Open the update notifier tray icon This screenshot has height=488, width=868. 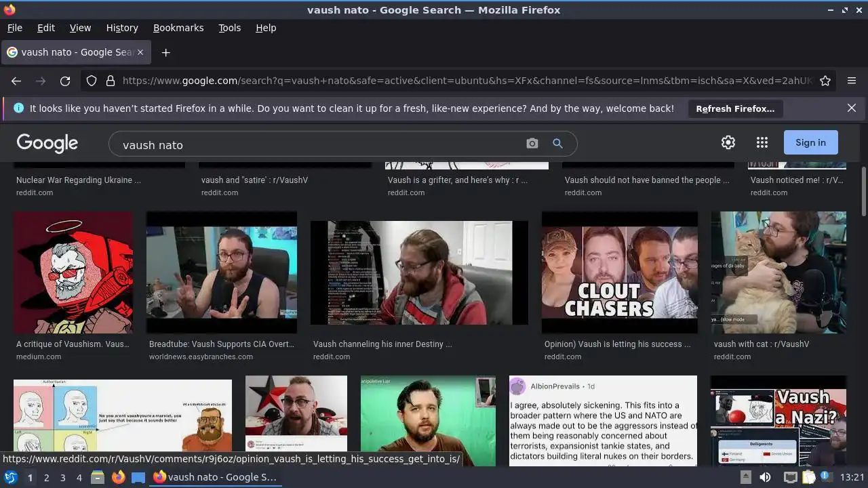tap(827, 477)
